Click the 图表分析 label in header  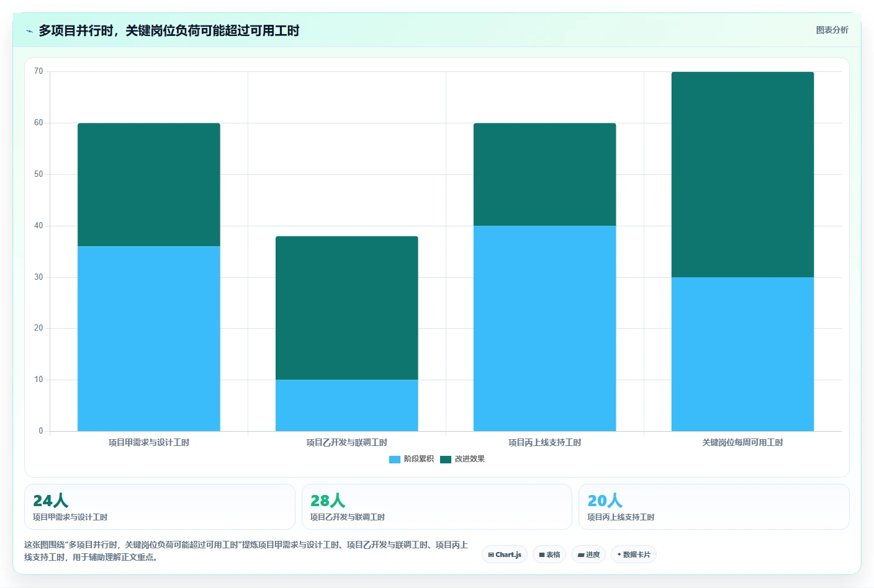[x=832, y=30]
